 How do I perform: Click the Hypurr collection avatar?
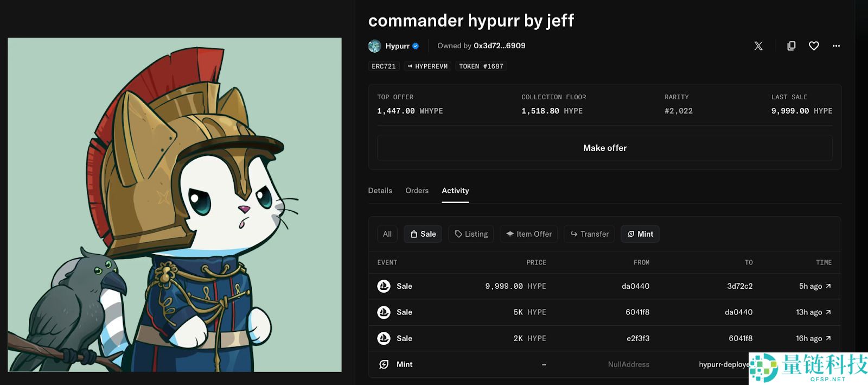point(374,46)
